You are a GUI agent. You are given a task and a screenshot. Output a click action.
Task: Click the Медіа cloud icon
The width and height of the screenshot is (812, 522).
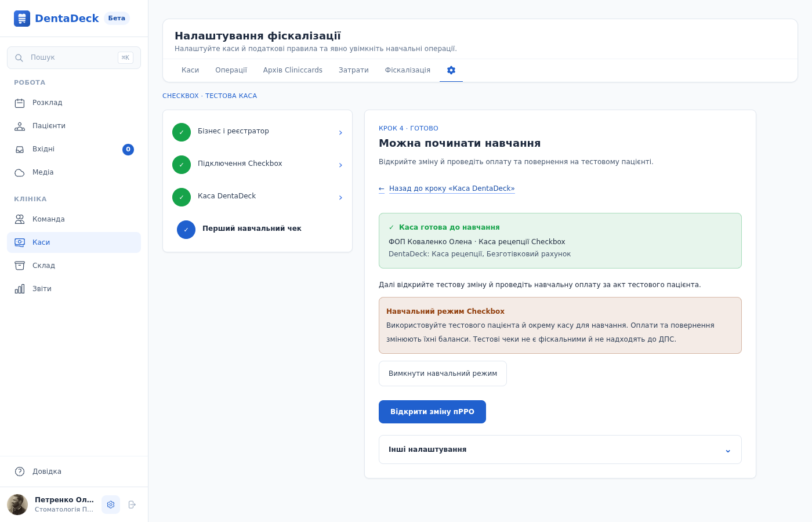(x=20, y=172)
